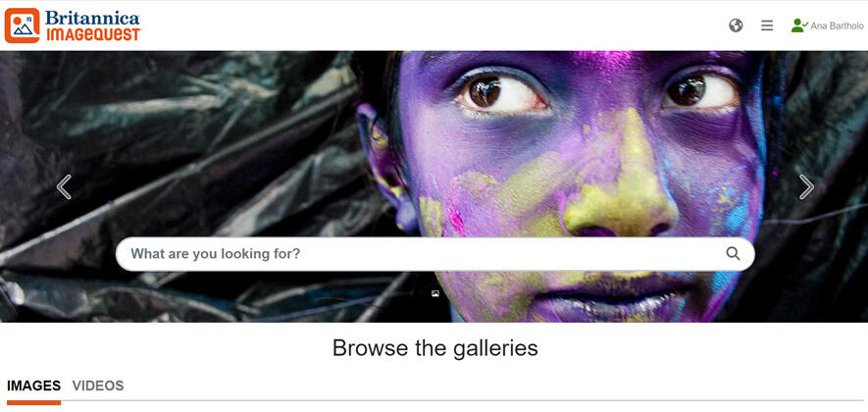
Task: Click the gray divider line beneath gallery tabs
Action: pos(465,400)
